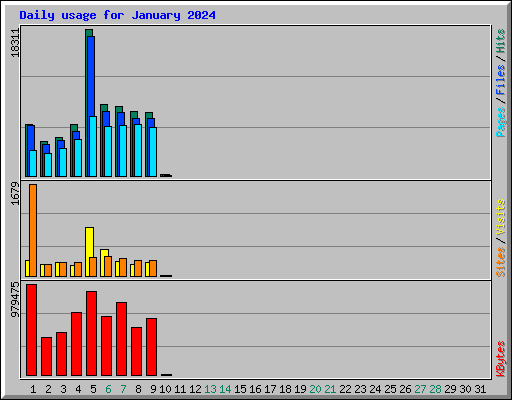Click the Sites legend label

pos(501,262)
